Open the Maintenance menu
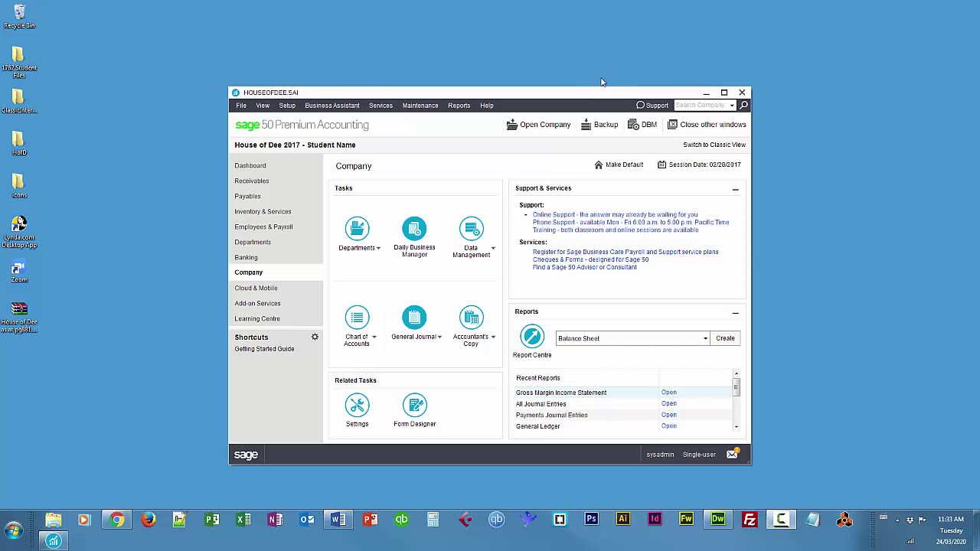This screenshot has height=551, width=980. (x=420, y=106)
